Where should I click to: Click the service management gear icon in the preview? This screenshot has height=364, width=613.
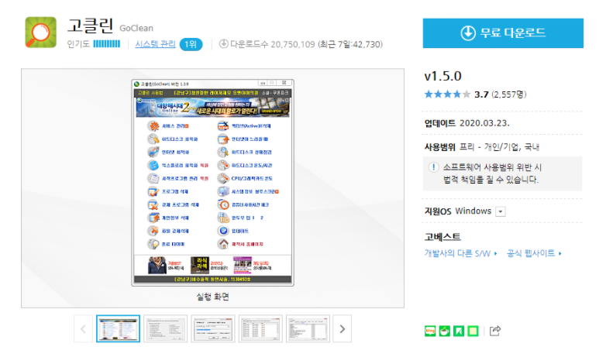[153, 125]
